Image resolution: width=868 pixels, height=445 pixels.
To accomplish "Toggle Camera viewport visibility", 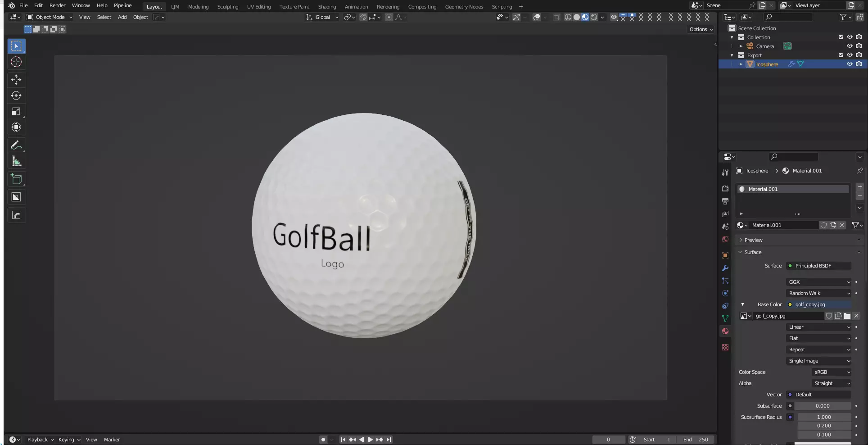I will [x=850, y=46].
